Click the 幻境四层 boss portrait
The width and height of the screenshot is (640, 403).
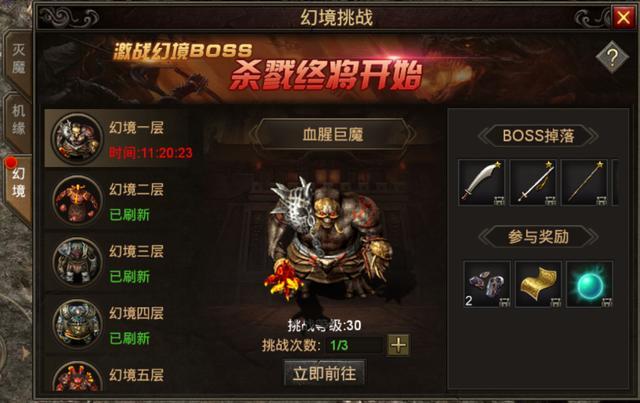pyautogui.click(x=77, y=323)
